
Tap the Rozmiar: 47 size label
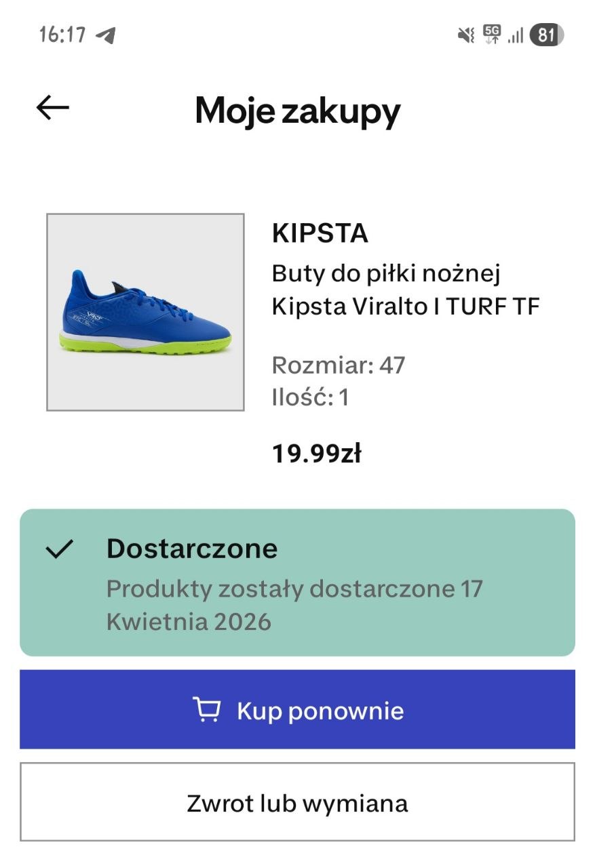click(x=338, y=366)
